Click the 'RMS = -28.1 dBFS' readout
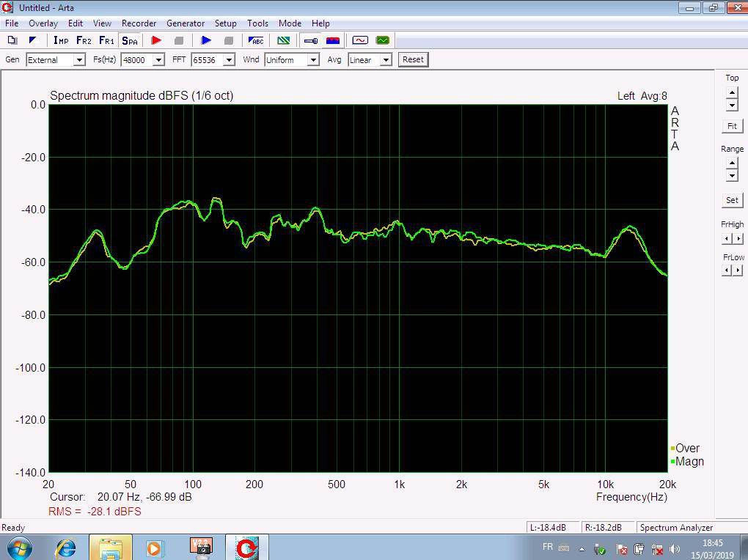Image resolution: width=748 pixels, height=560 pixels. click(95, 512)
